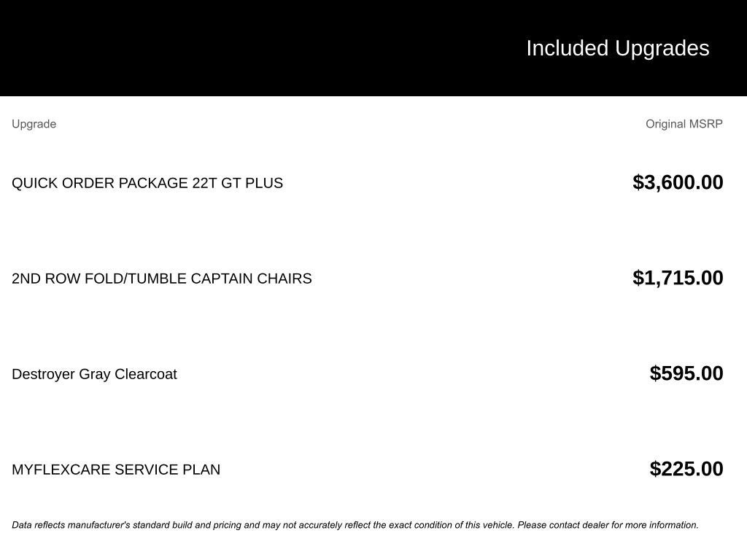Click the word 'MSRP' in the column header
The width and height of the screenshot is (747, 560).
(704, 124)
